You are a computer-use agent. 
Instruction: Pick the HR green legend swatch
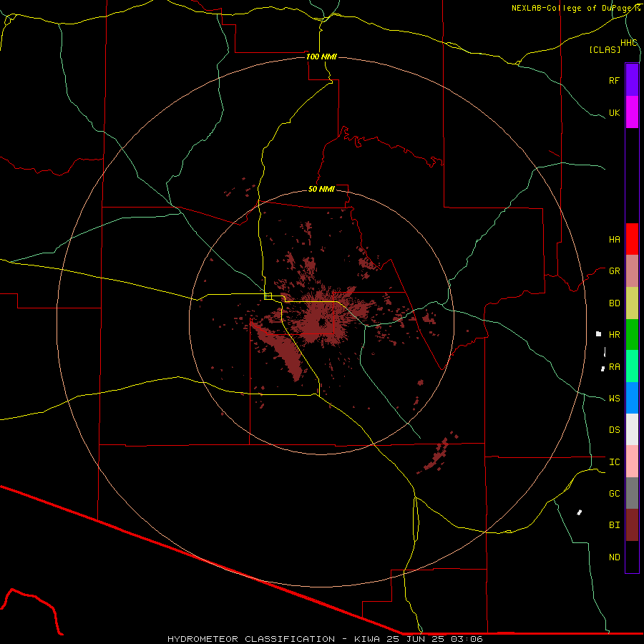pos(632,335)
